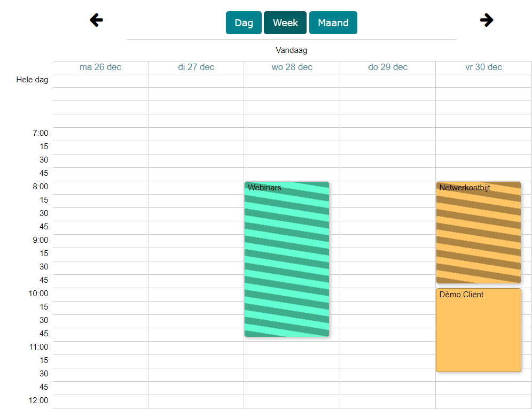This screenshot has height=409, width=532.
Task: Select the Week view tab
Action: click(285, 23)
